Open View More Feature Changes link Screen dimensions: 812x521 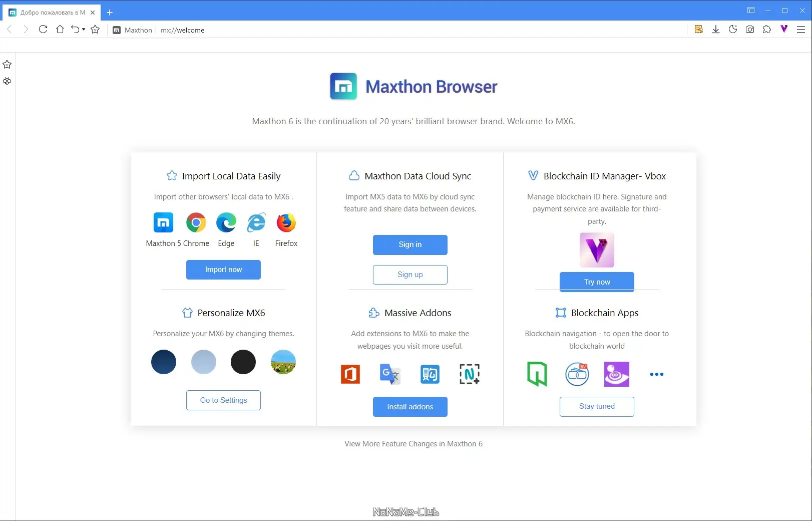tap(414, 444)
